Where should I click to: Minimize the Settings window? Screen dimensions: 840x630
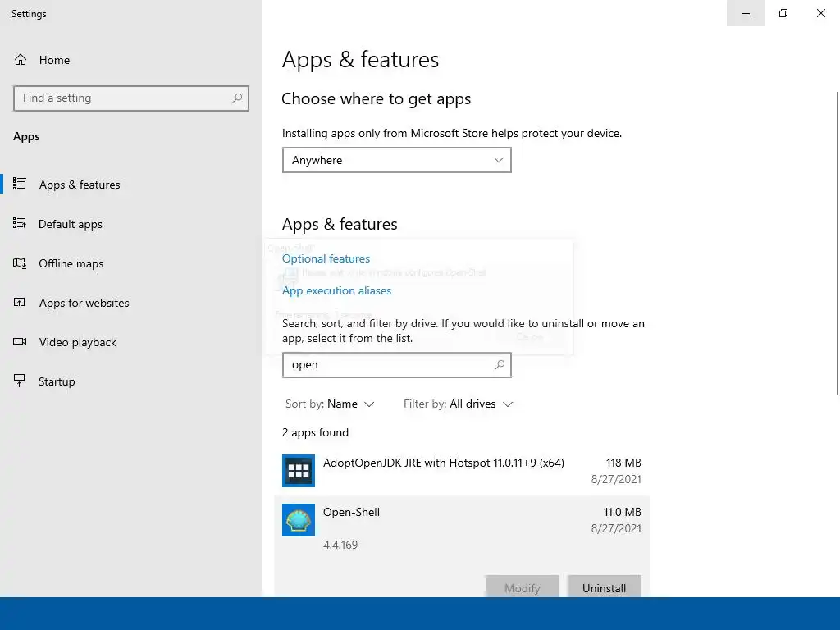tap(745, 13)
